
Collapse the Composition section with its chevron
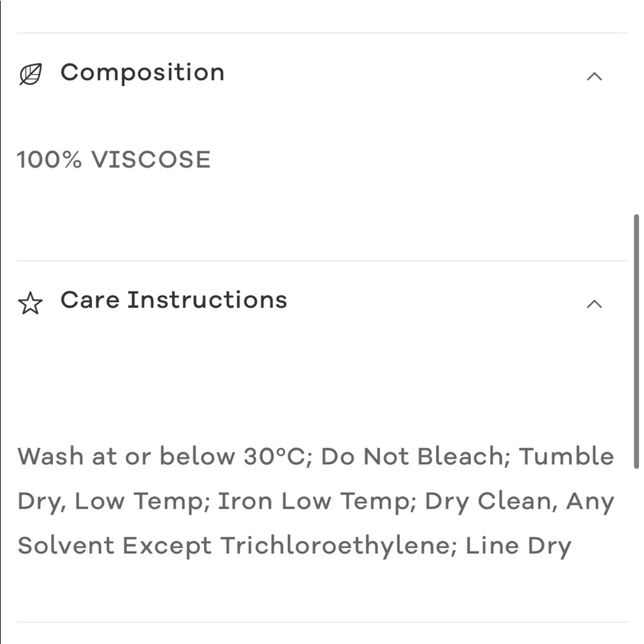(594, 77)
